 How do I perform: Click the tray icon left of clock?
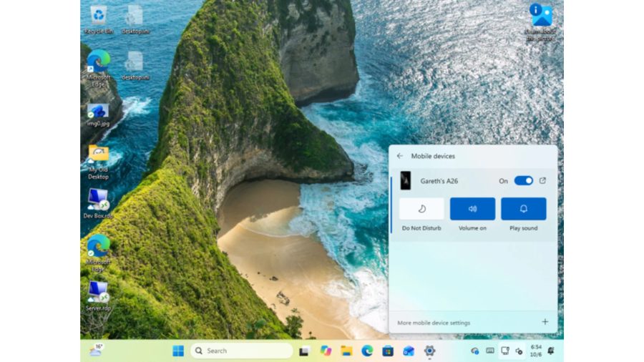point(519,351)
